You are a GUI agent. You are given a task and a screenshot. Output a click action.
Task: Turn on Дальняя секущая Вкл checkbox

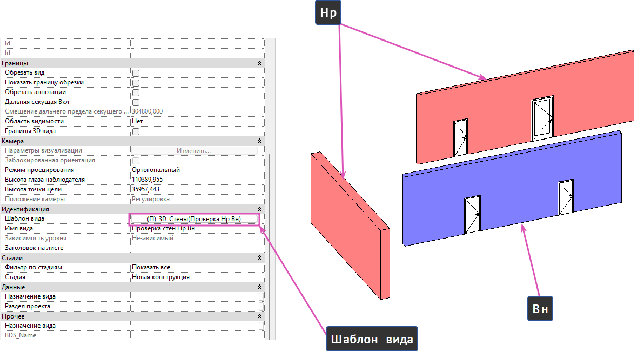(136, 102)
